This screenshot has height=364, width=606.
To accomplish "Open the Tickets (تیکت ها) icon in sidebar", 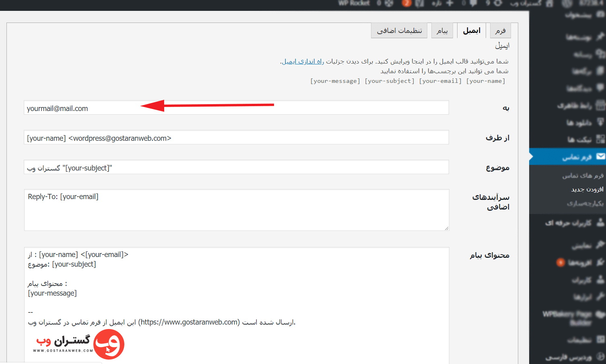I will coord(600,139).
